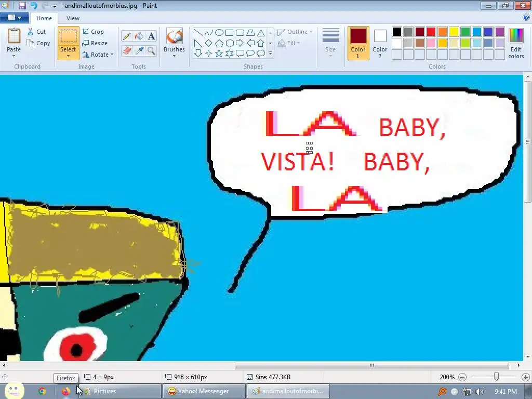Viewport: 532px width, 399px height.
Task: Choose the Curve shape
Action: [209, 33]
